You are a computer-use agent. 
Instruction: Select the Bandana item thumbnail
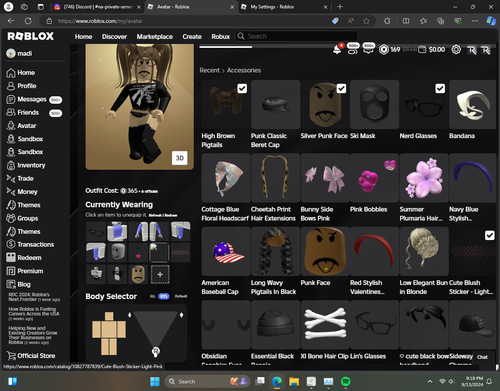(473, 104)
